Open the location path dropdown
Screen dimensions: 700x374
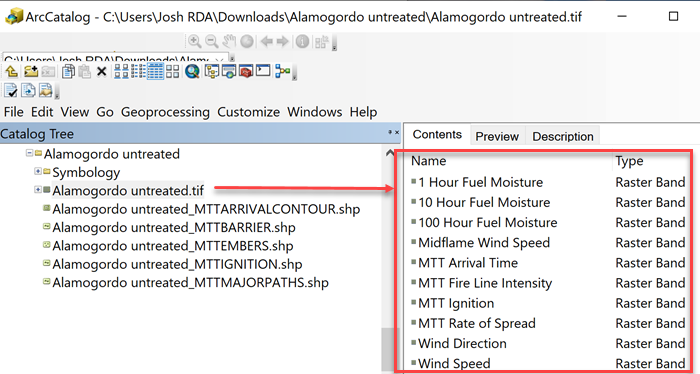point(219,59)
